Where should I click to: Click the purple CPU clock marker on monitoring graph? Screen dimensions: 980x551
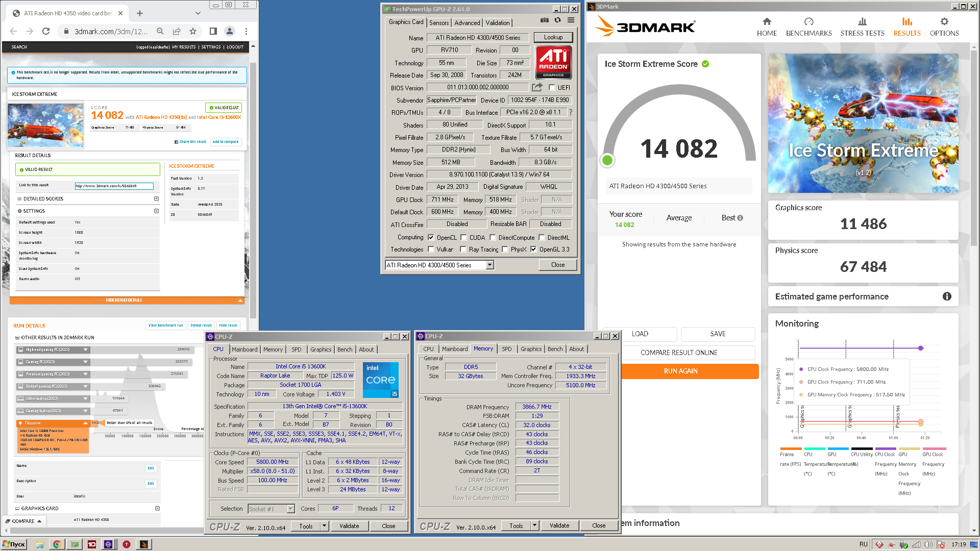[x=921, y=348]
